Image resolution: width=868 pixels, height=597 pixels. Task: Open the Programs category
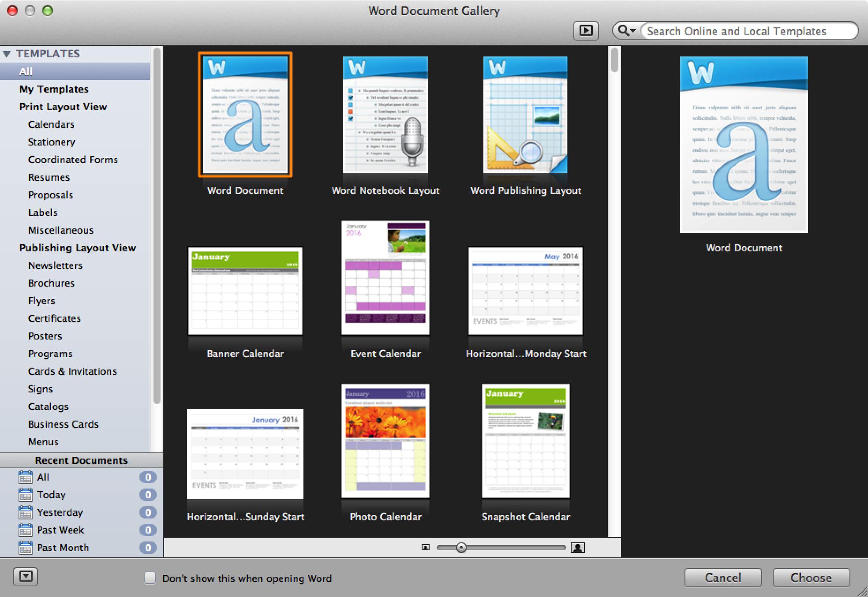[x=75, y=354]
